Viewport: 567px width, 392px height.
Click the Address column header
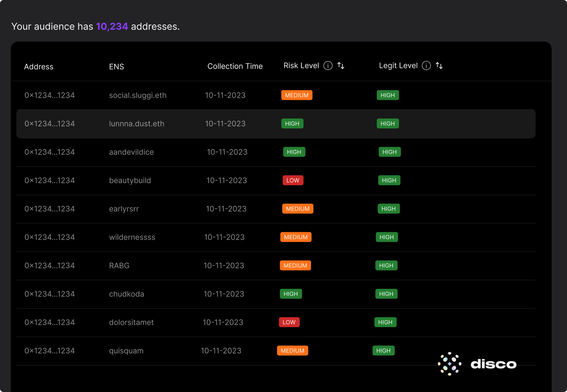point(39,67)
